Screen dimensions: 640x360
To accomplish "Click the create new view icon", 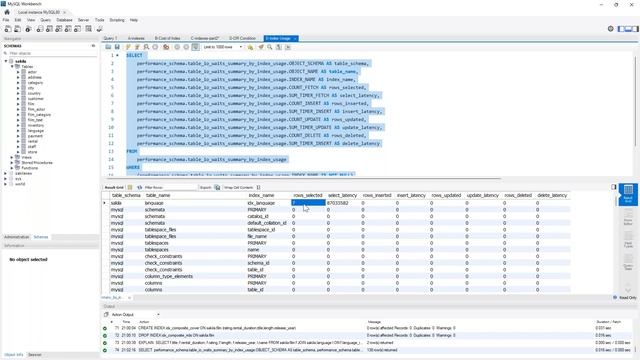I will (59, 29).
